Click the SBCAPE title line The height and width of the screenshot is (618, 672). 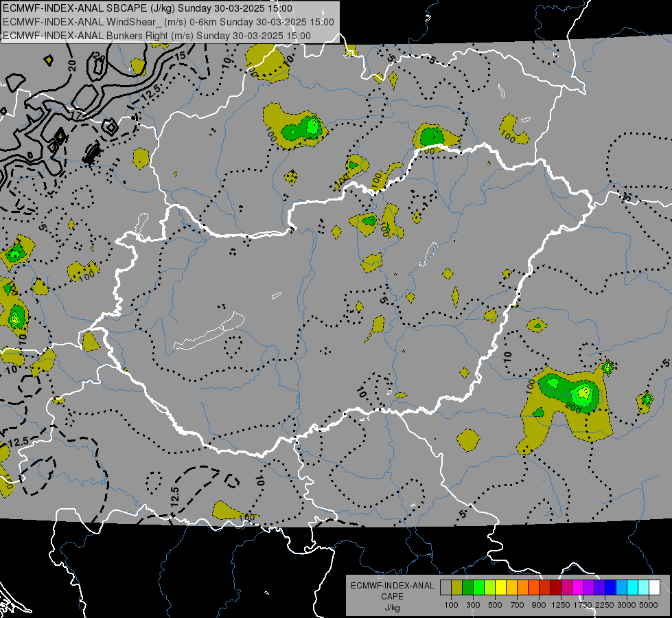coord(148,8)
